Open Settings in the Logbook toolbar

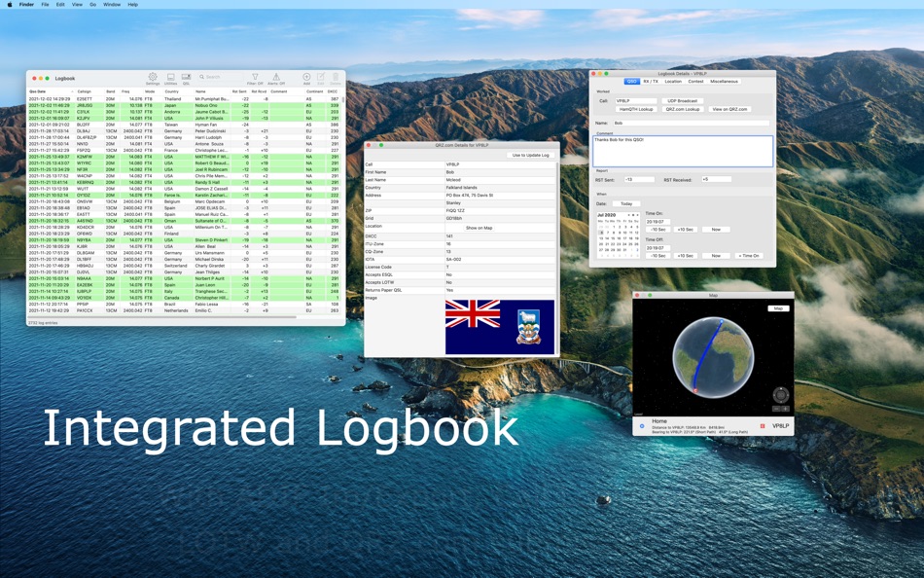(x=153, y=77)
